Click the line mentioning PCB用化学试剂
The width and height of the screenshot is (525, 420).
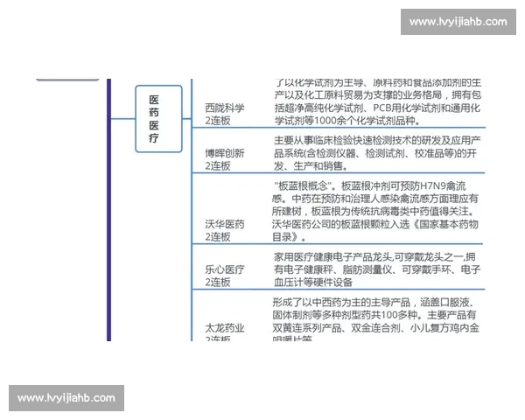(x=377, y=108)
